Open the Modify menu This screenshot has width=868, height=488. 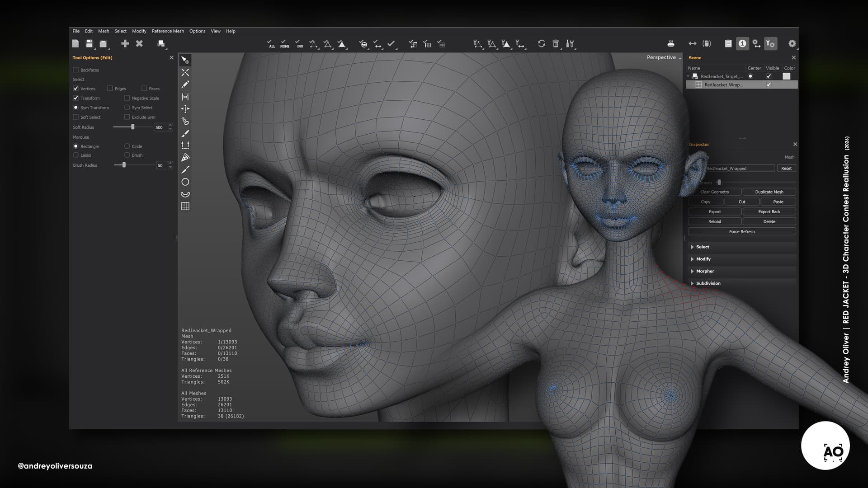139,31
